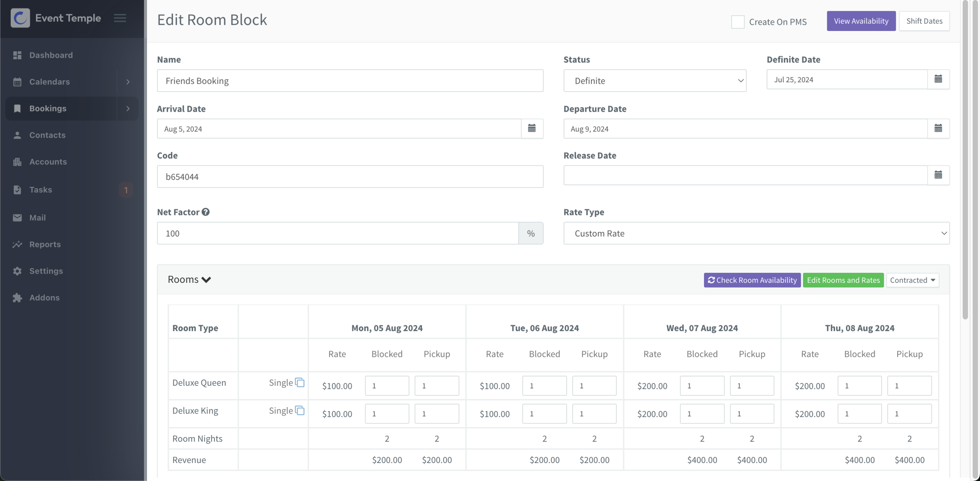This screenshot has height=481, width=980.
Task: Click the View Availability button
Action: pos(861,21)
